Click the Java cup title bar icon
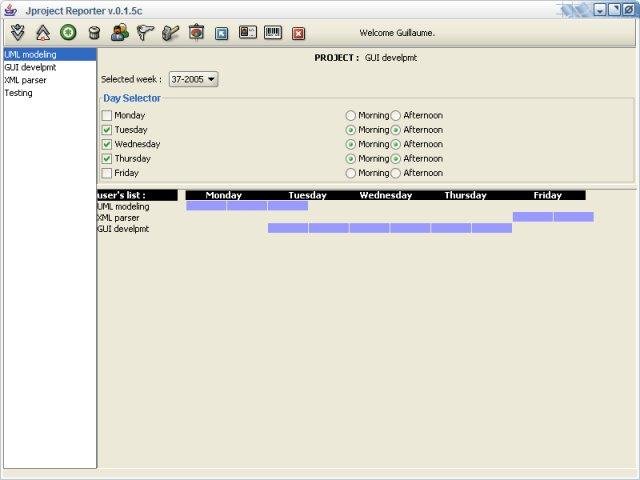 click(10, 10)
